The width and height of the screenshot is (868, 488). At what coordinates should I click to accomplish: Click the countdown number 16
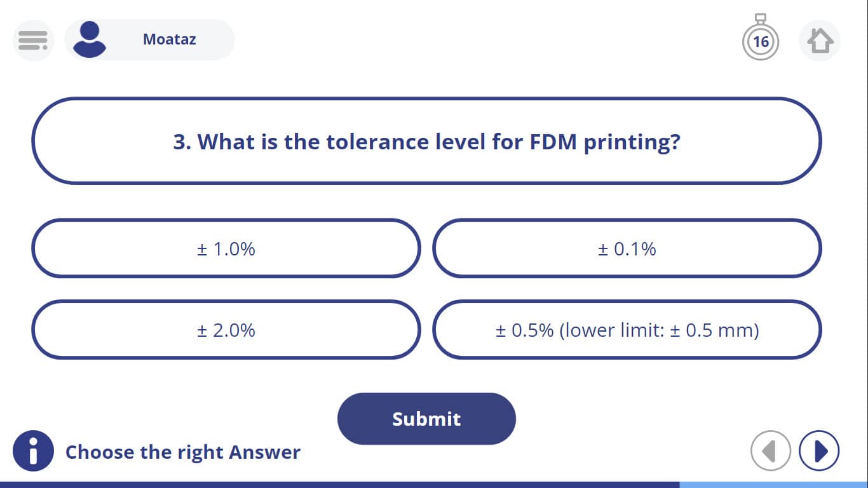pyautogui.click(x=761, y=43)
